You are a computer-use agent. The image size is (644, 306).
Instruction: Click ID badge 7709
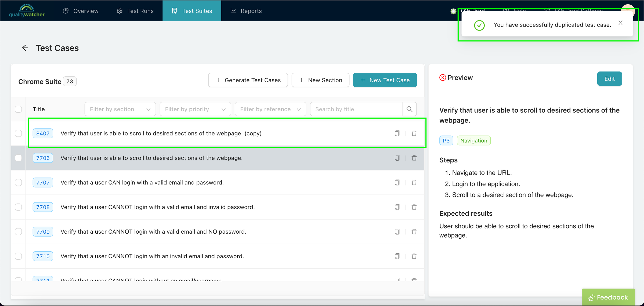point(43,232)
